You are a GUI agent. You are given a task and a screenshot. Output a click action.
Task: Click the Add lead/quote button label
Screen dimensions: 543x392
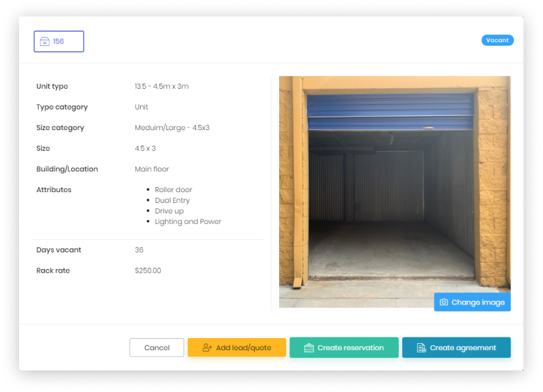tap(244, 348)
